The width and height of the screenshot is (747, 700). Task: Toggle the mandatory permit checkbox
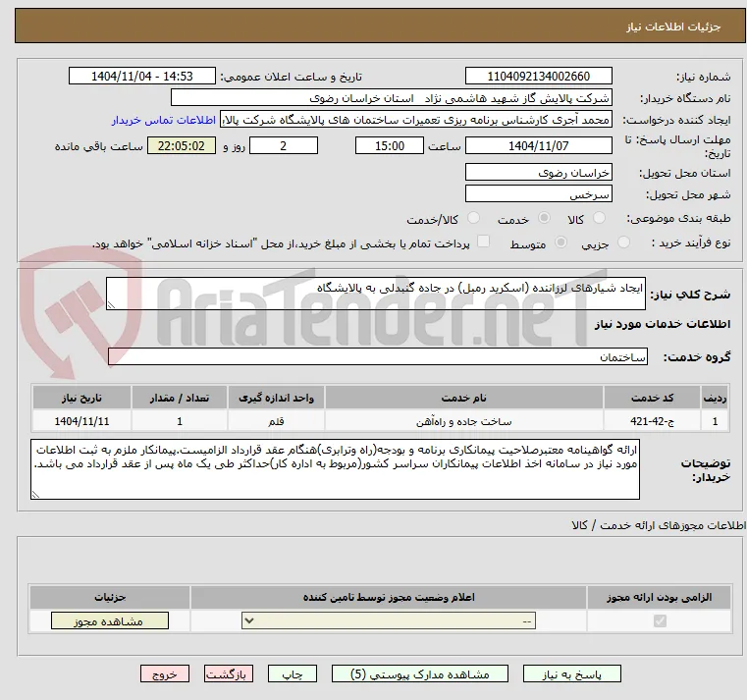click(x=660, y=620)
